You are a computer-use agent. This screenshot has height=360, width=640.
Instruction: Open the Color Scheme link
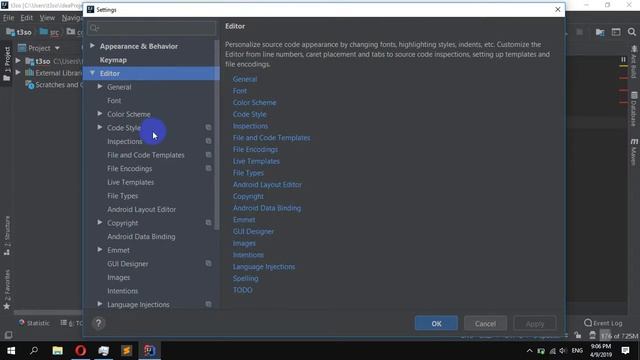(x=254, y=103)
